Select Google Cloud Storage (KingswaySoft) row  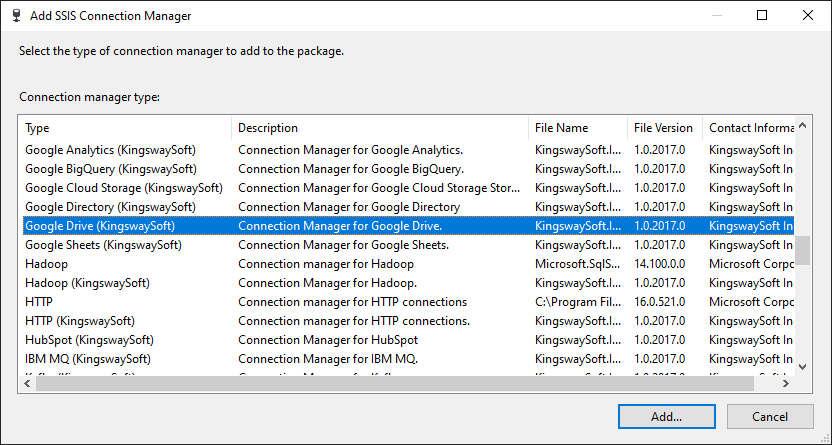point(408,188)
